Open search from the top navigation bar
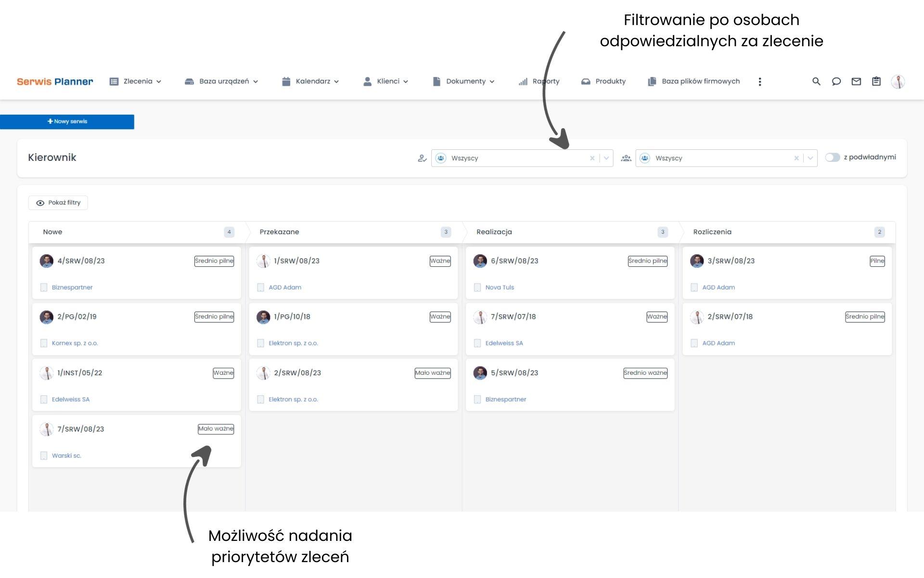Screen dimensions: 924x578 [x=816, y=81]
